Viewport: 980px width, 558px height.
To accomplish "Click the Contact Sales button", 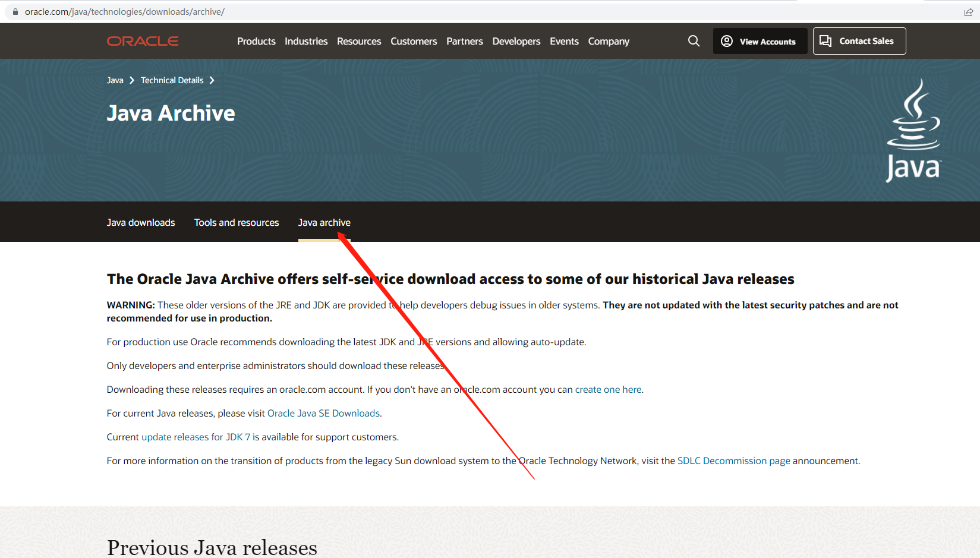I will tap(859, 41).
